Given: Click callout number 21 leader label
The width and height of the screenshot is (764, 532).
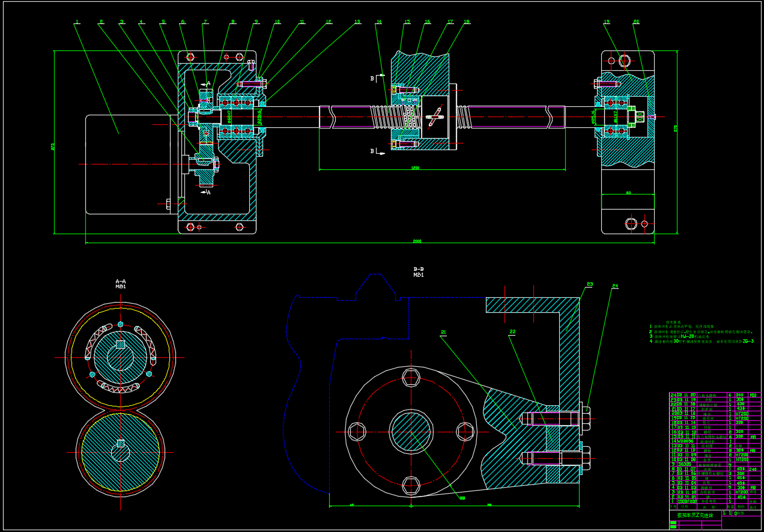Looking at the screenshot, I should [x=443, y=332].
